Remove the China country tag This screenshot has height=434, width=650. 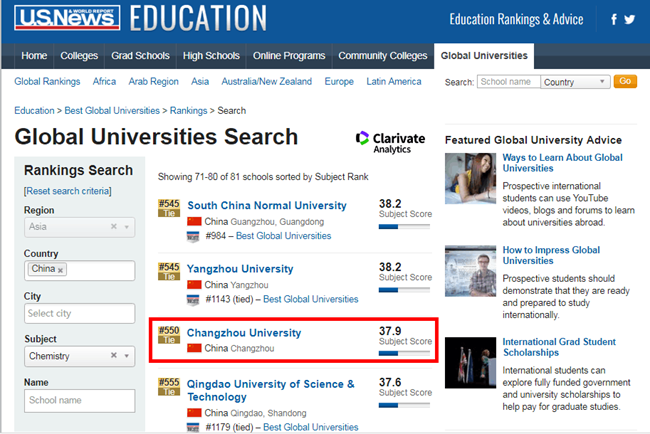pos(61,270)
